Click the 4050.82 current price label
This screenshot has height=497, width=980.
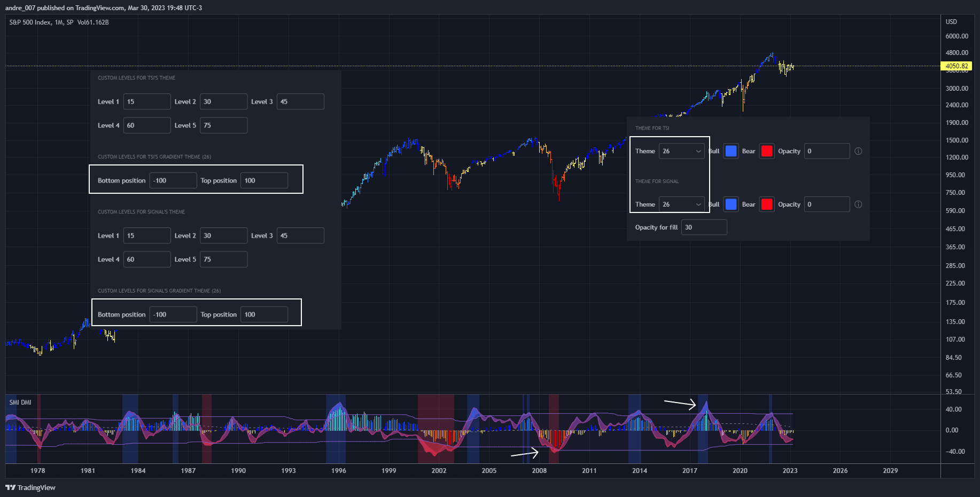coord(956,66)
